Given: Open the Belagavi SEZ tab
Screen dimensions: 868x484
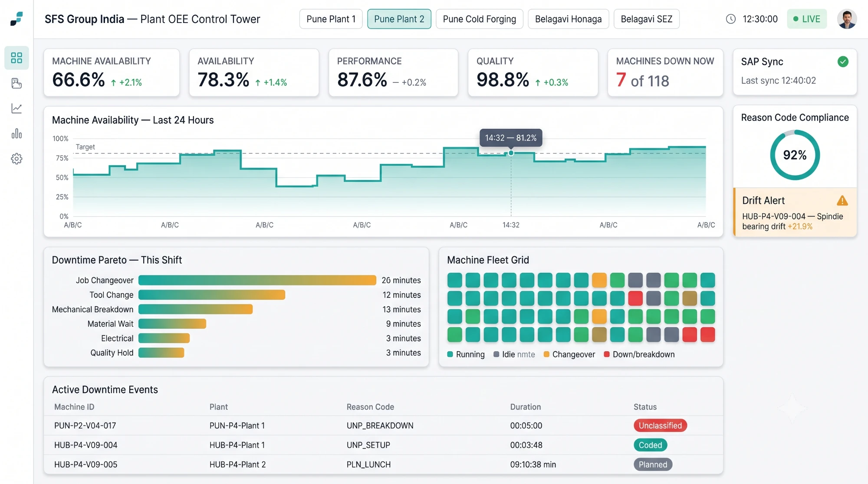Looking at the screenshot, I should pyautogui.click(x=647, y=19).
